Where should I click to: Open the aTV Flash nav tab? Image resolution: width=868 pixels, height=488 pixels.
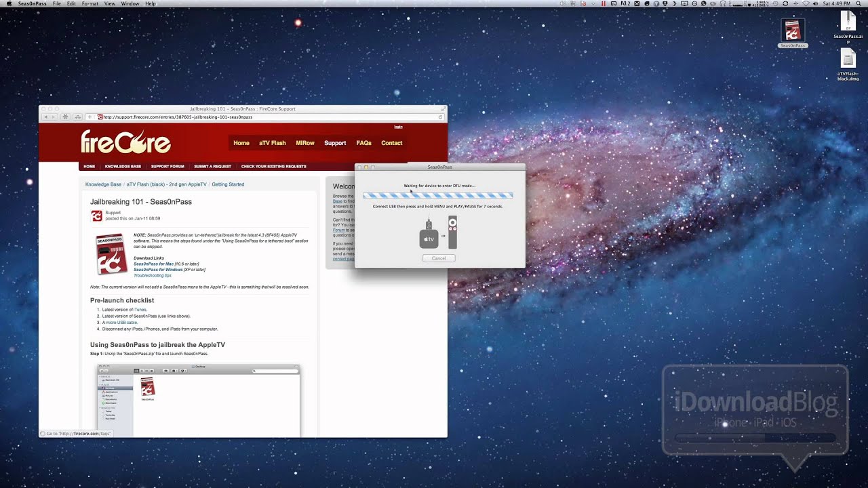[x=273, y=143]
